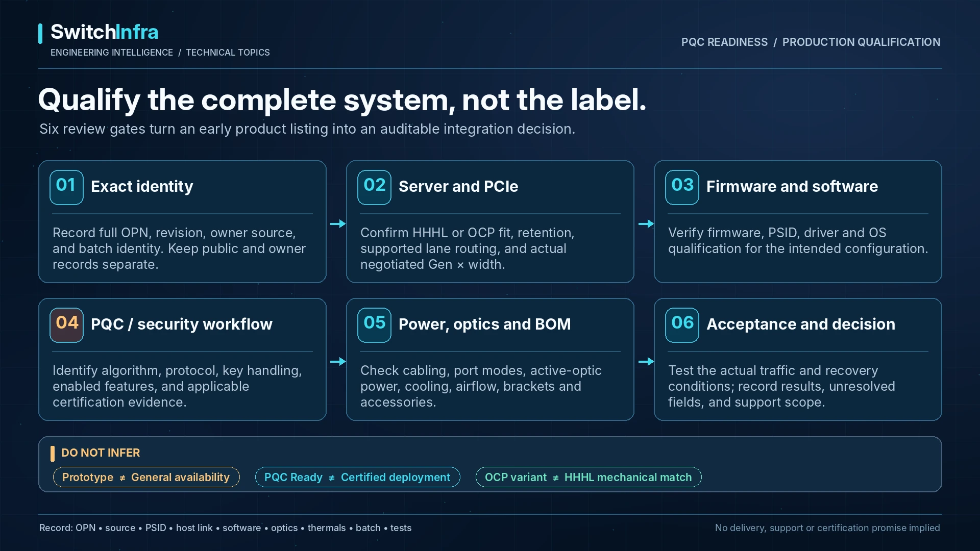Click the Check cabling, port modes description
This screenshot has width=980, height=551.
(481, 386)
